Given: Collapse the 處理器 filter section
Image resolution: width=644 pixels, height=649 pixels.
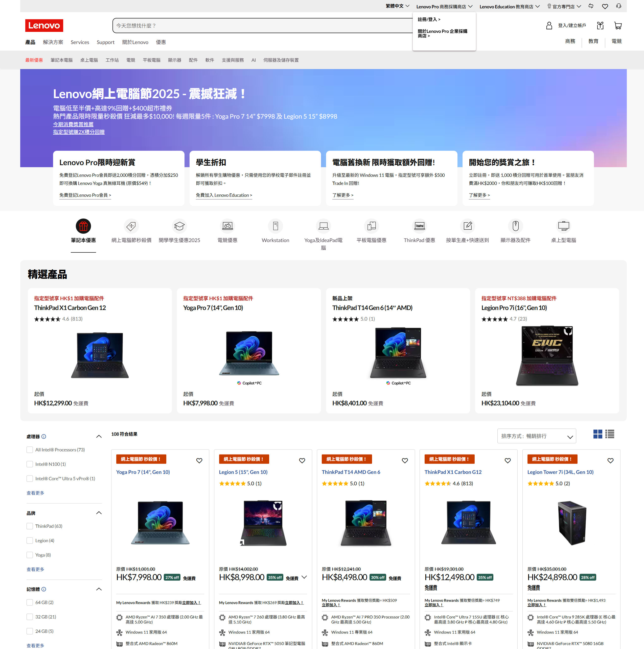Looking at the screenshot, I should pyautogui.click(x=99, y=436).
